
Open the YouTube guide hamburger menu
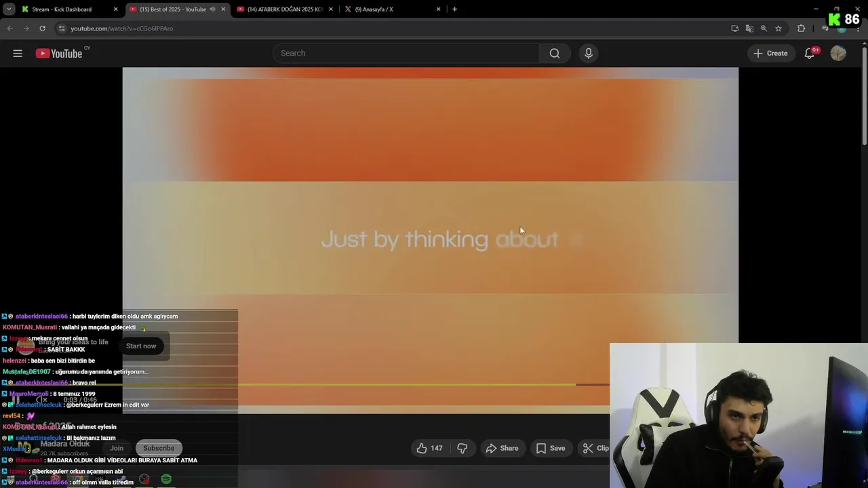(18, 54)
